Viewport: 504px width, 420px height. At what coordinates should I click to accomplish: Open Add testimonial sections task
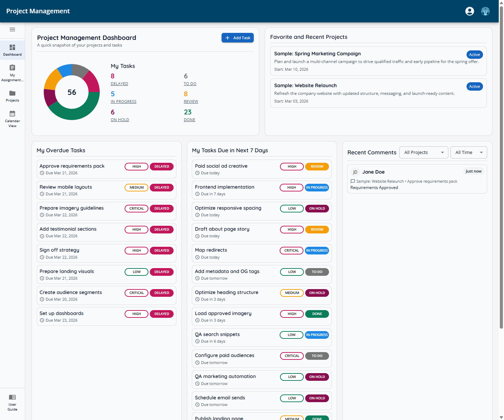[106, 232]
